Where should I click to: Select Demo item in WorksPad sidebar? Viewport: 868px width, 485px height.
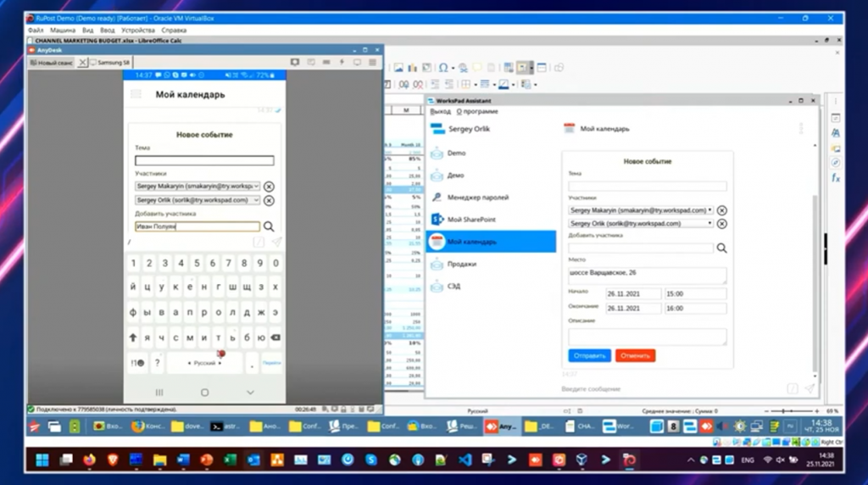click(491, 153)
